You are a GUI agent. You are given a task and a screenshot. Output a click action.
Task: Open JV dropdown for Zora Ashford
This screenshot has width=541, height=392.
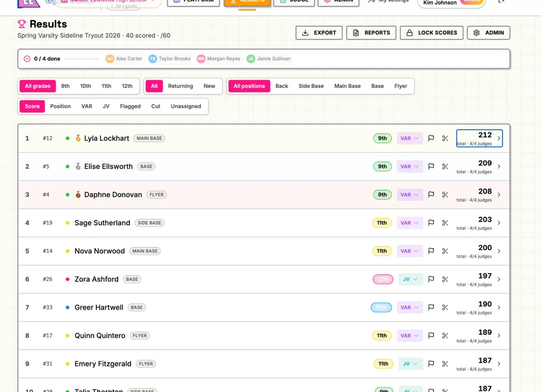point(410,279)
